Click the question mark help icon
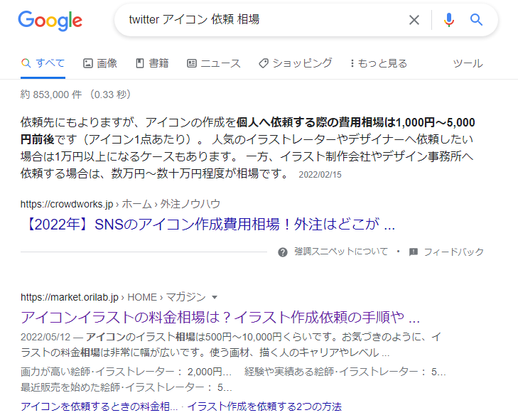The width and height of the screenshot is (518, 420). [283, 252]
